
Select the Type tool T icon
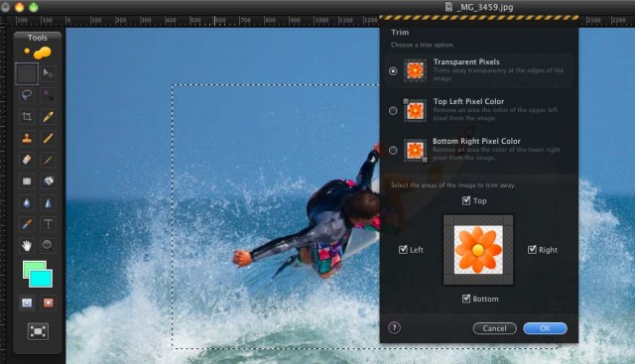(x=49, y=224)
